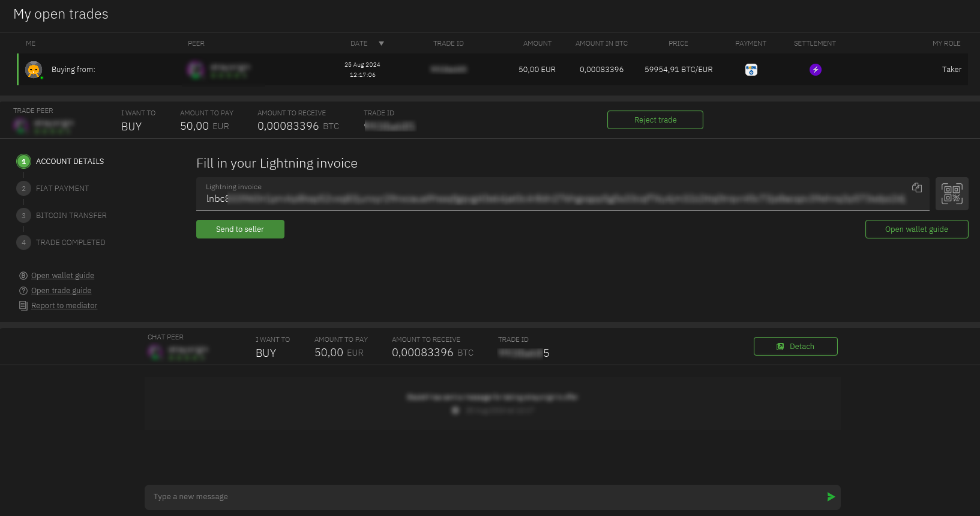Click my orange avatar icon
980x516 pixels.
coord(34,70)
